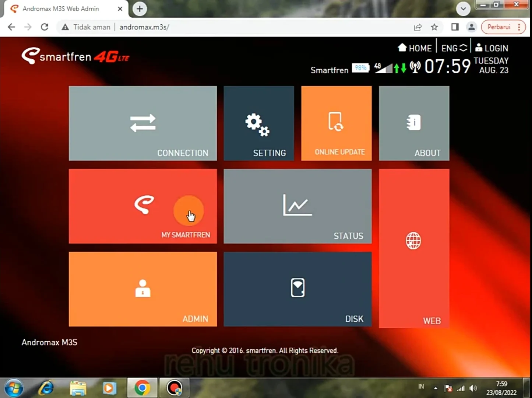Image resolution: width=532 pixels, height=398 pixels.
Task: Click the 4G signal strength icon
Action: 383,68
